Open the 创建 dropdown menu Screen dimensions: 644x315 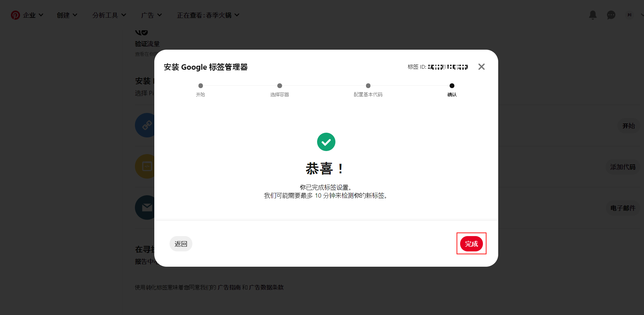[x=67, y=15]
